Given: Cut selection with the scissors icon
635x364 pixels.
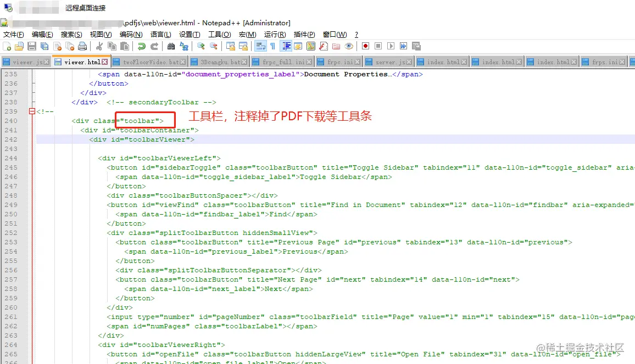Looking at the screenshot, I should coord(99,46).
